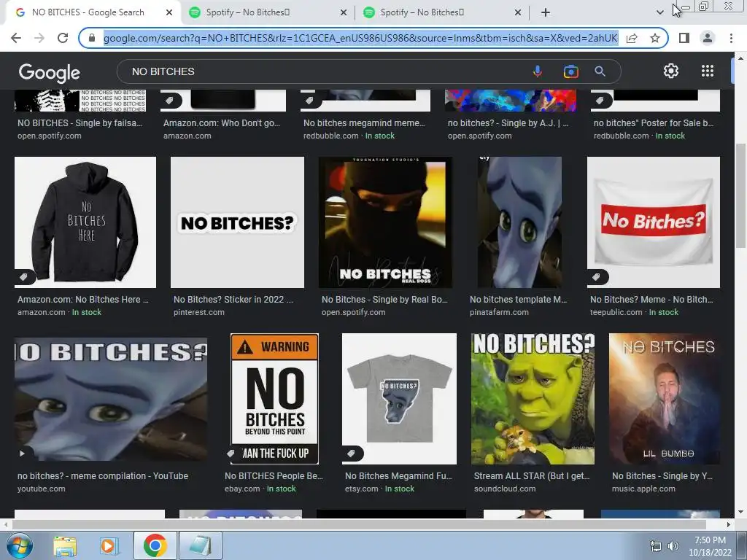Open the WARNING sign image
This screenshot has width=747, height=560.
coord(274,399)
